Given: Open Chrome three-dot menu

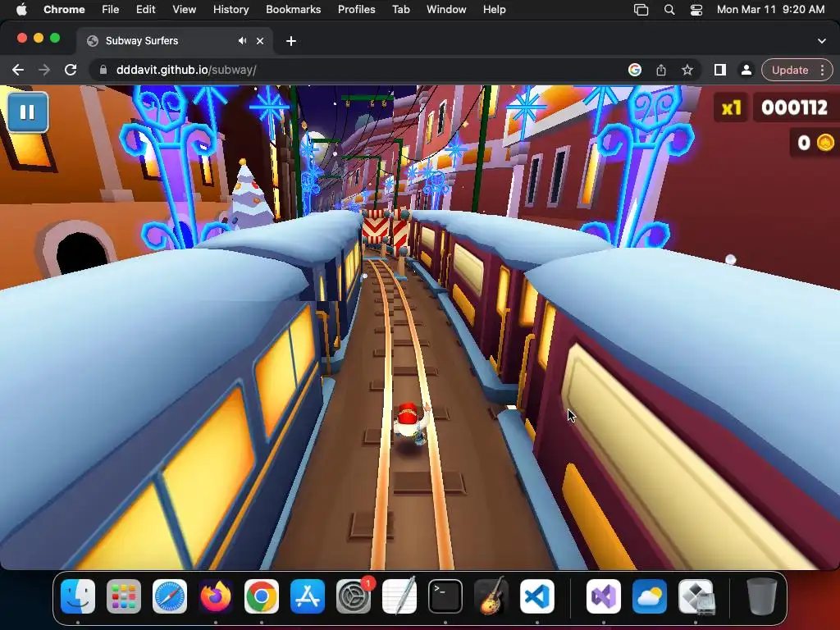Looking at the screenshot, I should 822,71.
